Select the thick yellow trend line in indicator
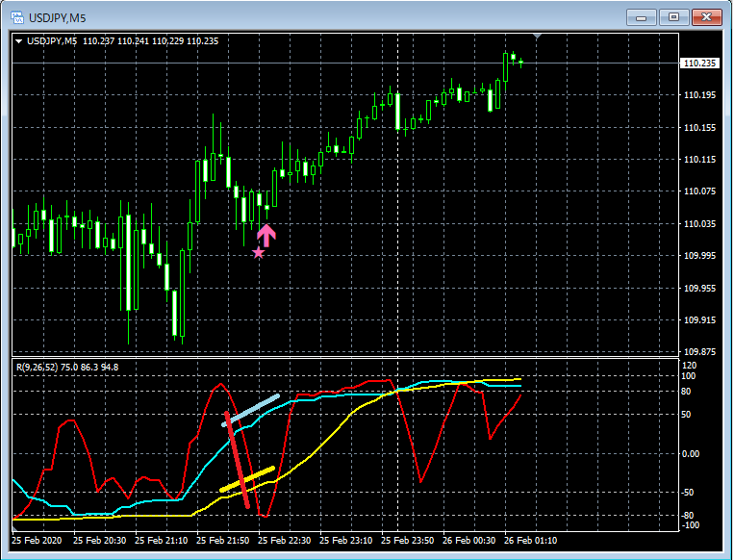 246,479
